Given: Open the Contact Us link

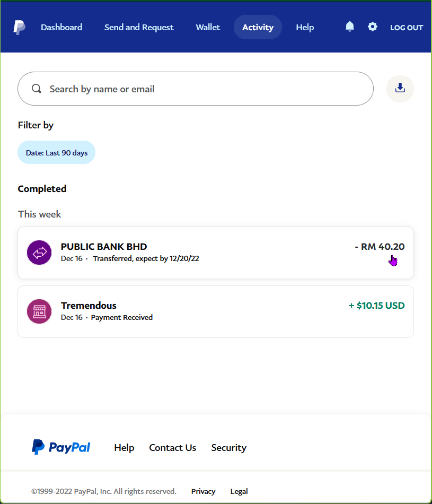Looking at the screenshot, I should 172,447.
